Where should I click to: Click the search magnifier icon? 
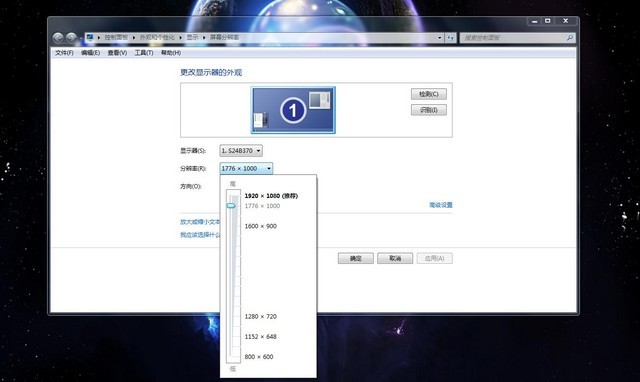(570, 38)
